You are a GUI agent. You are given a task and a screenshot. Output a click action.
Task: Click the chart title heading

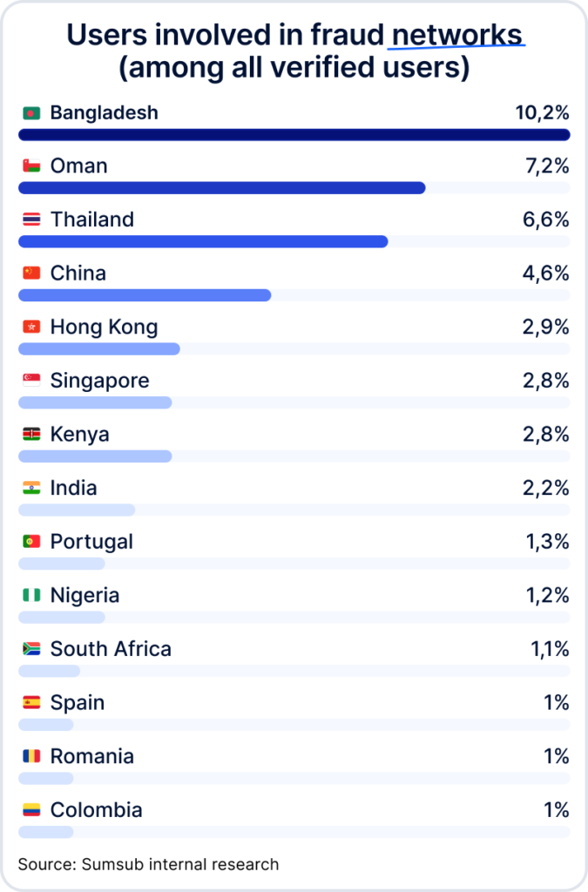[294, 51]
